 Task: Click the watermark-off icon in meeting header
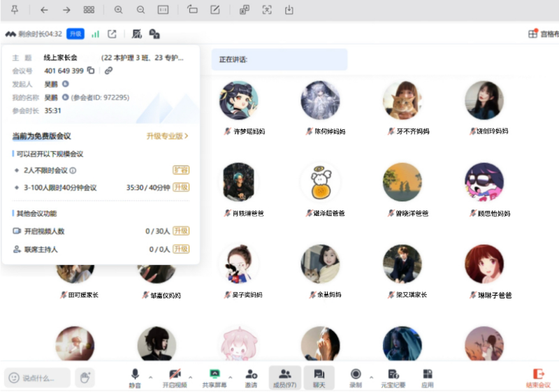click(137, 34)
